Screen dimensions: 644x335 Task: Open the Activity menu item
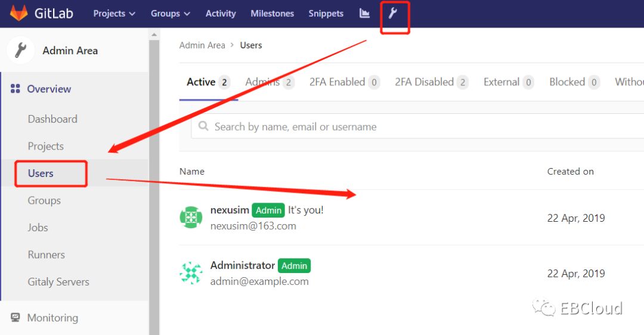click(x=221, y=13)
